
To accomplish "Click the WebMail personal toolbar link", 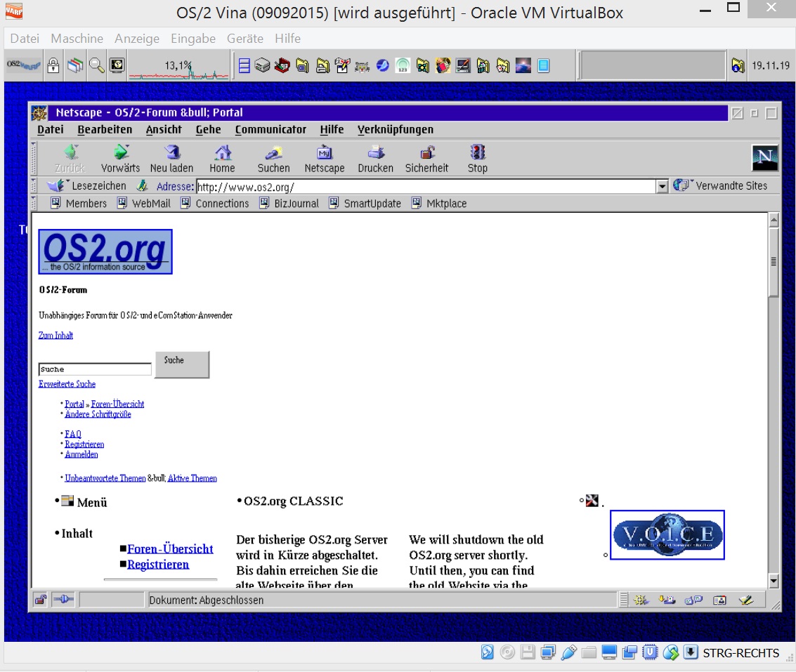I will 144,203.
